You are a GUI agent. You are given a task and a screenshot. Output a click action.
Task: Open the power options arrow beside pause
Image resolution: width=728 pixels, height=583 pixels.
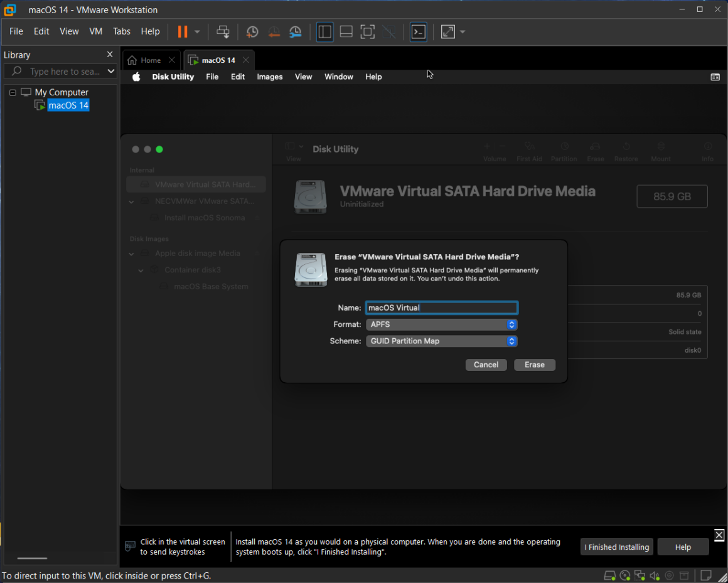click(x=197, y=31)
